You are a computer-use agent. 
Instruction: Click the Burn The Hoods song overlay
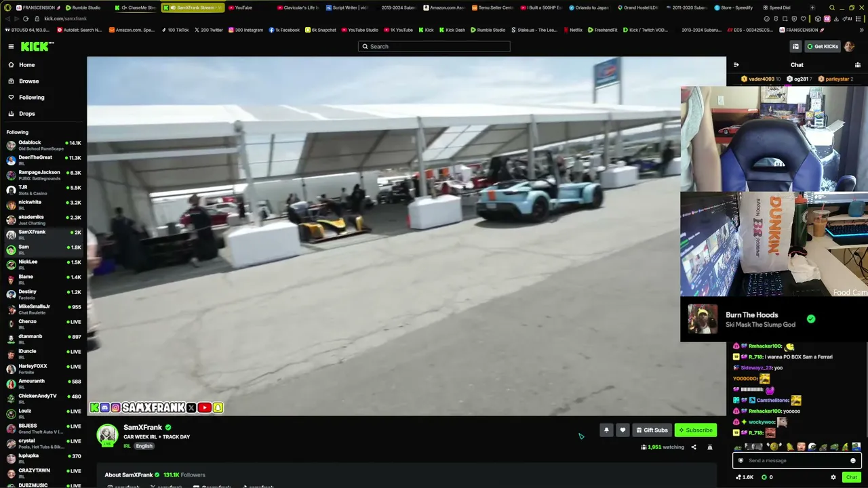[x=774, y=319]
